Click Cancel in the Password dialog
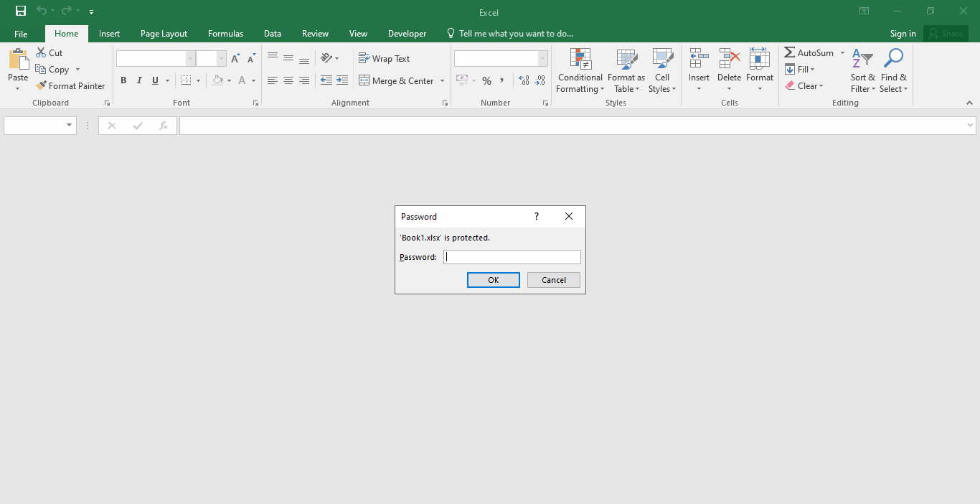The width and height of the screenshot is (980, 504). [x=553, y=280]
